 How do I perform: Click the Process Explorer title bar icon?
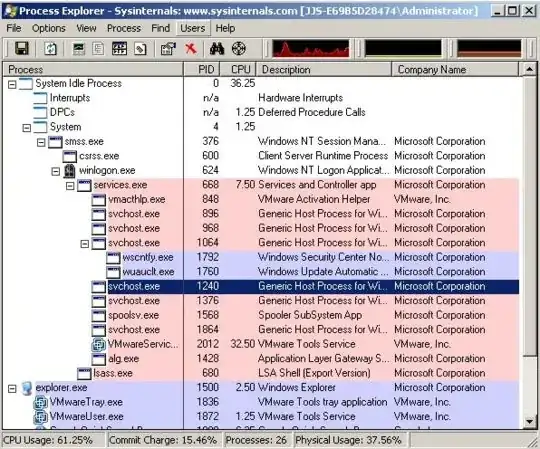pos(10,11)
